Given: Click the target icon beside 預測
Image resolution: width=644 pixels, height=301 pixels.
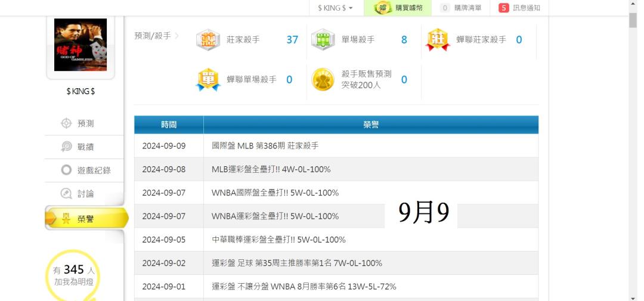Looking at the screenshot, I should pyautogui.click(x=66, y=123).
